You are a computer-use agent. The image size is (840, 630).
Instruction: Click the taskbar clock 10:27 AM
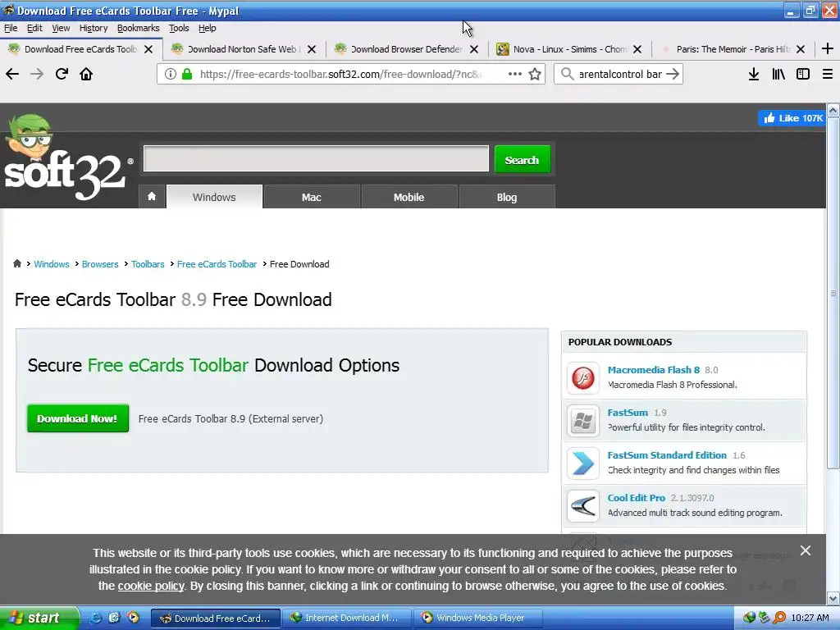[x=810, y=618]
